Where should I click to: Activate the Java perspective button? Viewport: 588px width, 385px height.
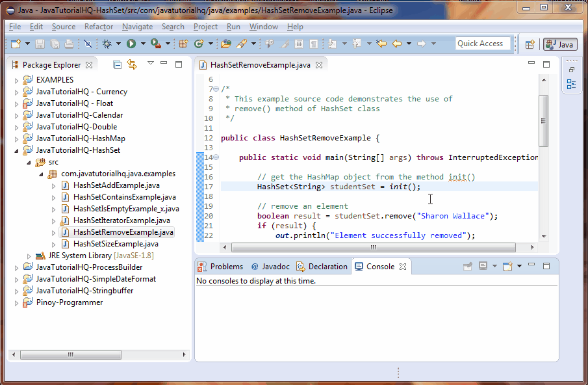(x=559, y=44)
